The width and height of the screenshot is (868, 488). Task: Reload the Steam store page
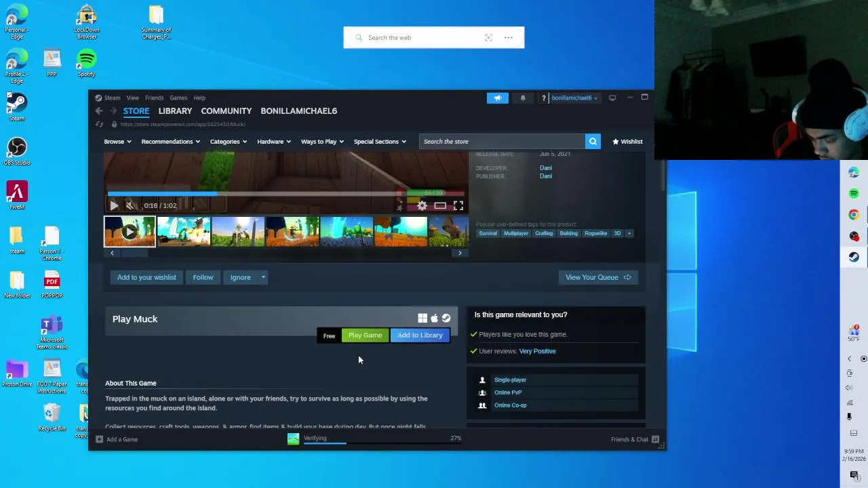pyautogui.click(x=99, y=125)
